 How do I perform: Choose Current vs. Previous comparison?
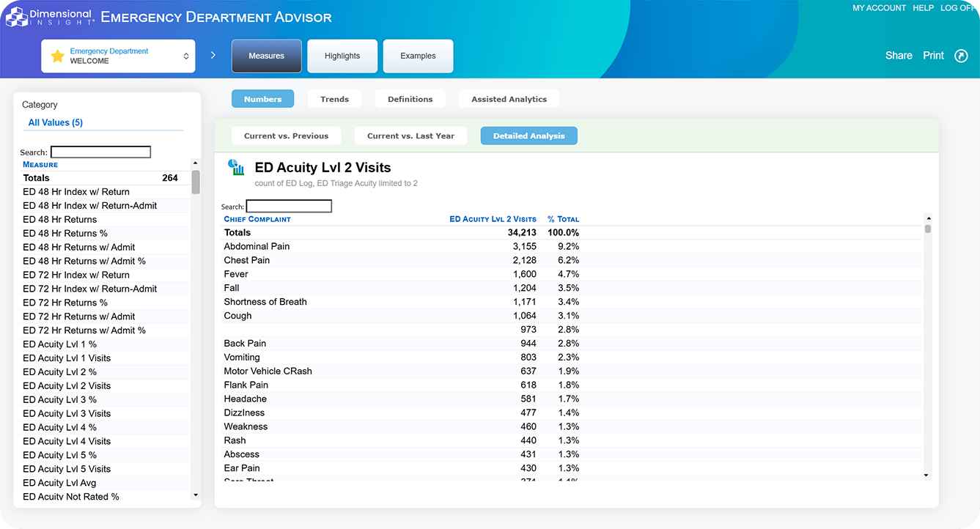[x=286, y=136]
